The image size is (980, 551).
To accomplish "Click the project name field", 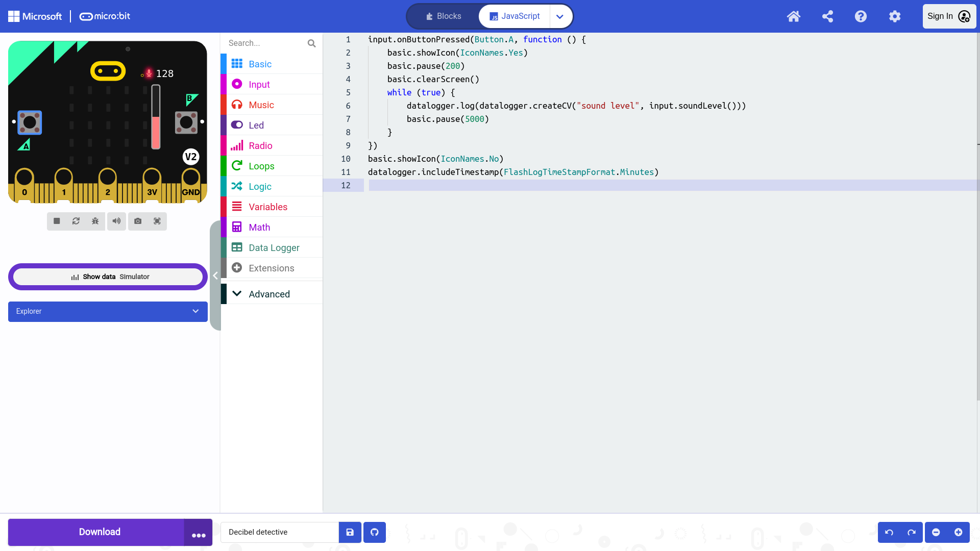I will click(x=280, y=532).
